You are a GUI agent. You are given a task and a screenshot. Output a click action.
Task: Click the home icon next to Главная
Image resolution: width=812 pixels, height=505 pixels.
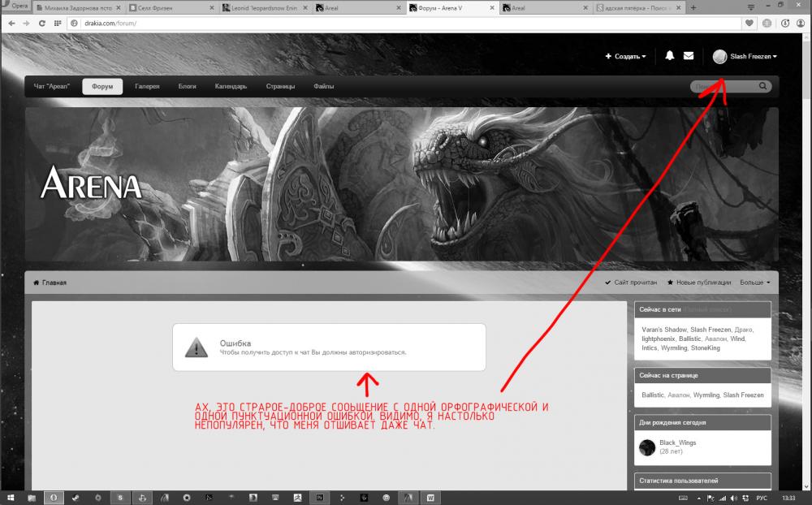tap(37, 283)
